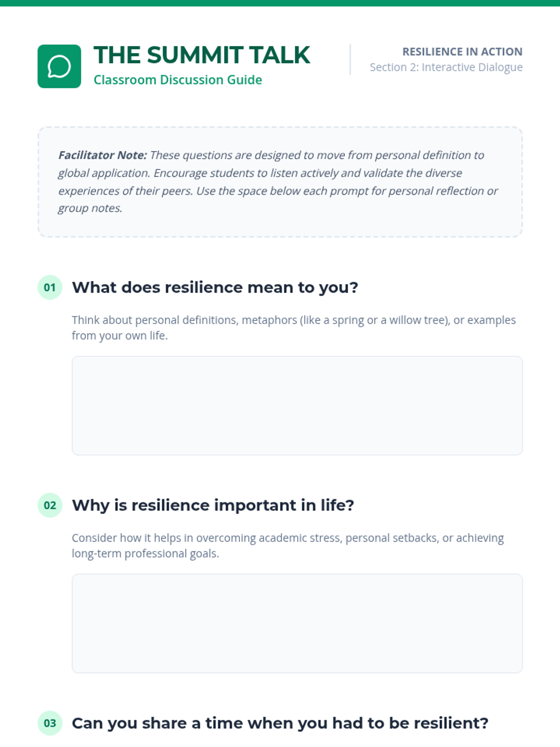Click the heading Why is resilience important in life?
The height and width of the screenshot is (747, 560).
click(x=213, y=505)
